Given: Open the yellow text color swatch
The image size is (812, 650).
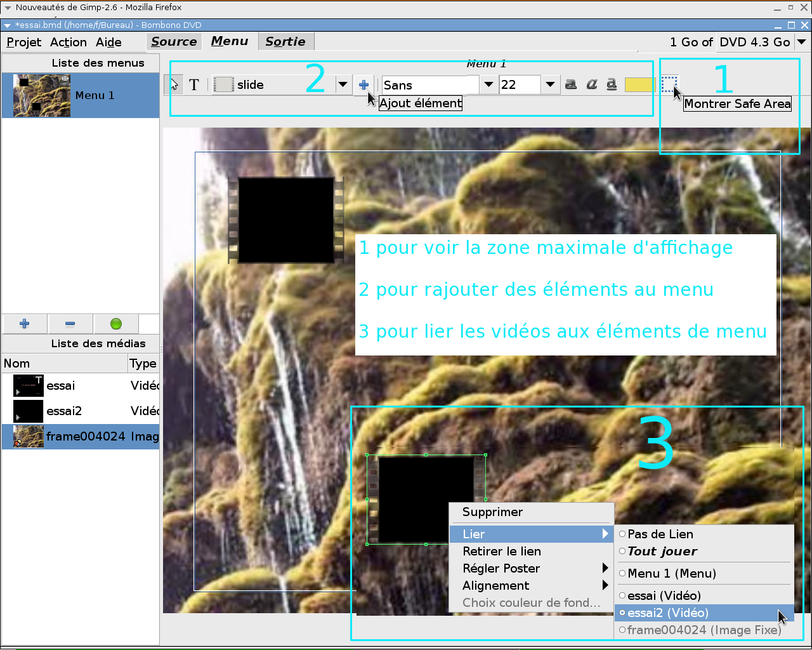Looking at the screenshot, I should point(639,84).
